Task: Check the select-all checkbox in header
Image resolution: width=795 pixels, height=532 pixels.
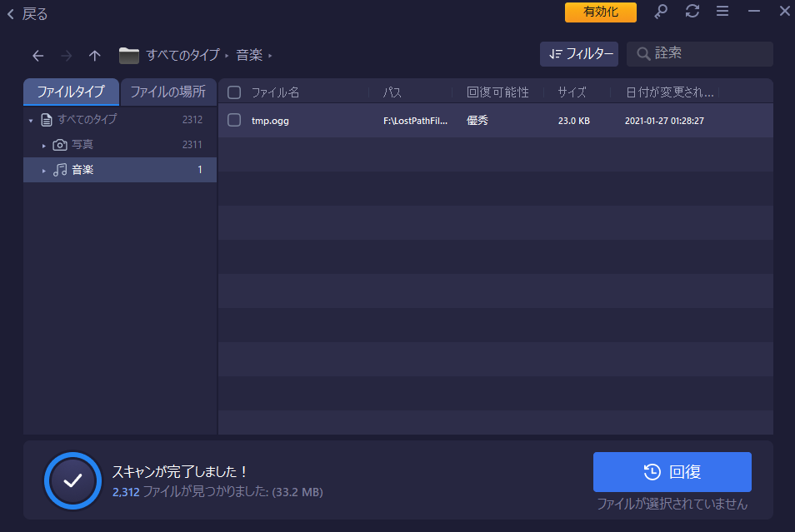Action: (234, 92)
